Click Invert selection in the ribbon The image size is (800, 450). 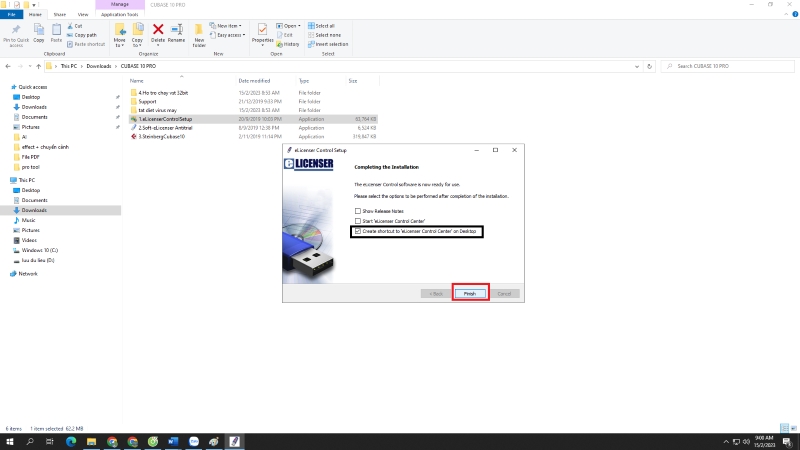pos(328,44)
